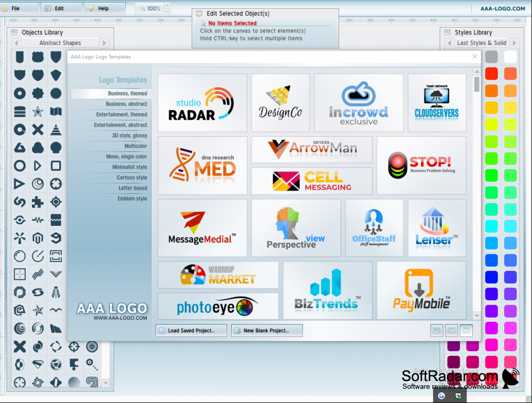Select the Letter based category
The image size is (532, 403).
click(x=111, y=188)
